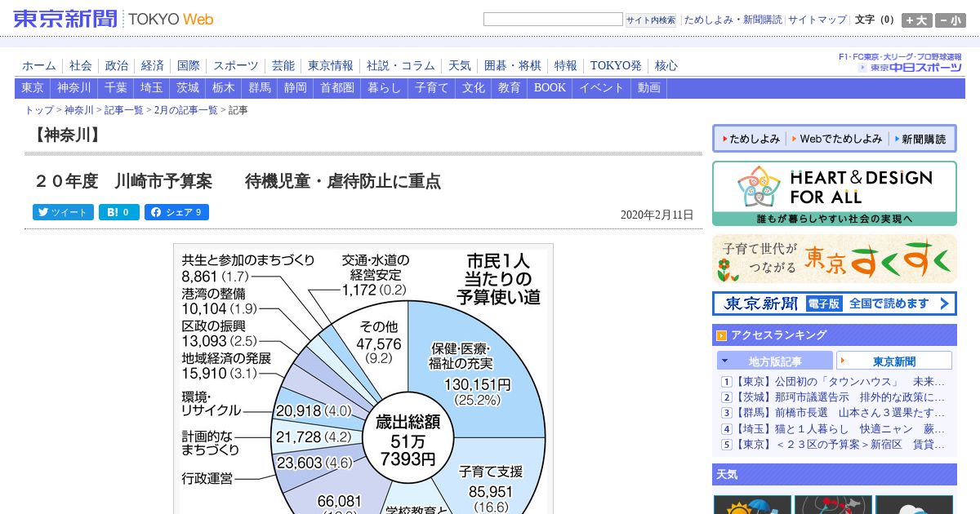
Task: Open BOOK tab in blue bar
Action: (550, 88)
